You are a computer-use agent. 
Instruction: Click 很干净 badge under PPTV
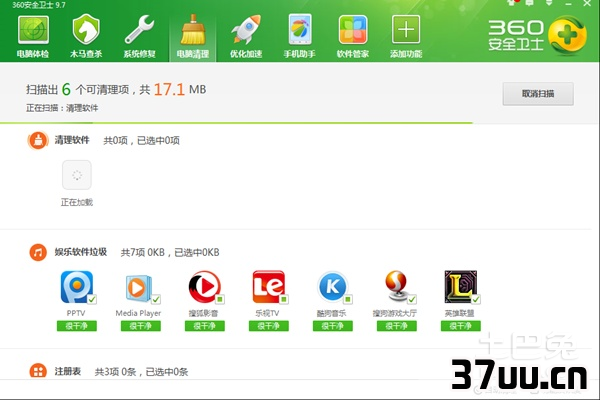(x=77, y=326)
